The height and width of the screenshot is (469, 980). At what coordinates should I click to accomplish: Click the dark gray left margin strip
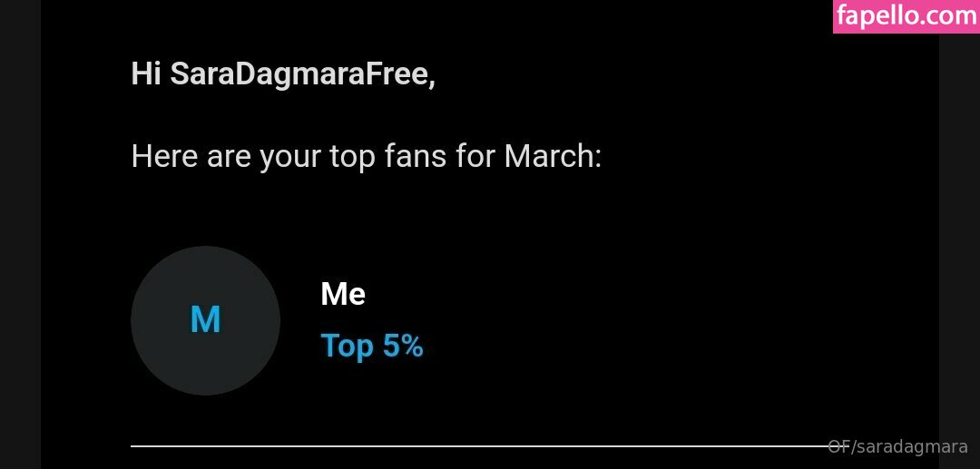[x=20, y=234]
